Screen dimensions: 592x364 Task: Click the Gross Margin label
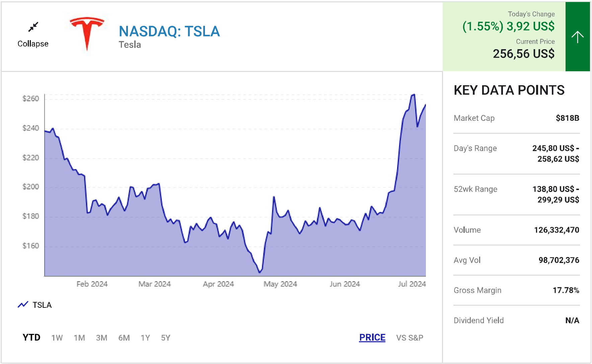click(x=477, y=290)
